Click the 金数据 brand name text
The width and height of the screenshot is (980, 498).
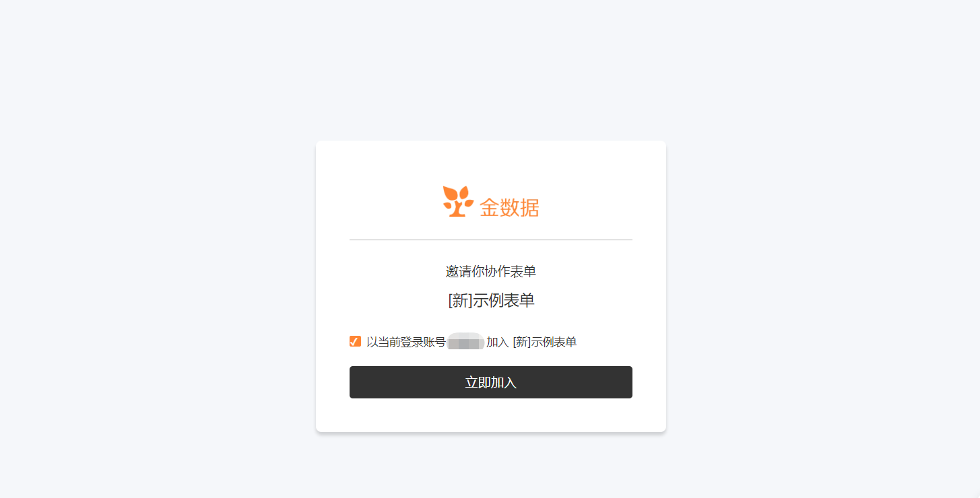click(x=509, y=207)
